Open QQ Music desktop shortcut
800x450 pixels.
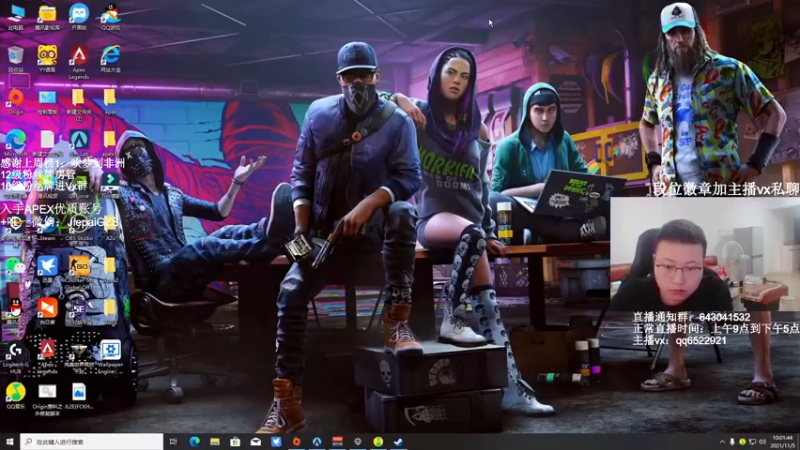pyautogui.click(x=16, y=395)
